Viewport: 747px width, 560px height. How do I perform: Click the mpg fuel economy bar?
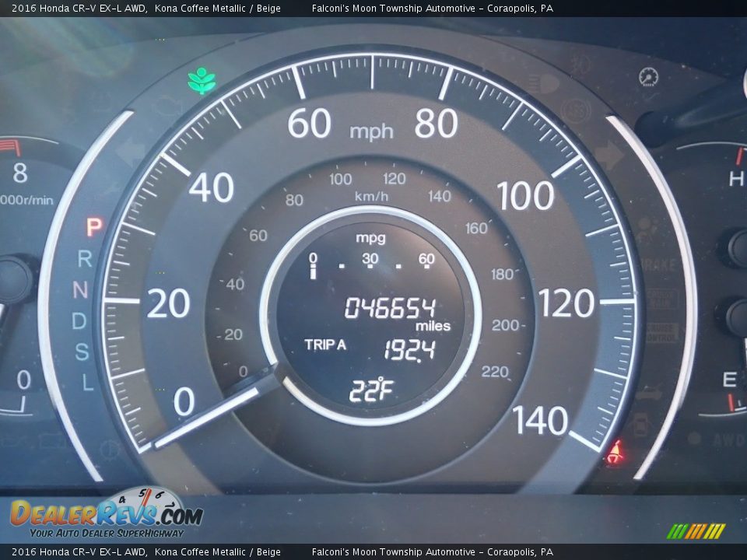[x=371, y=263]
